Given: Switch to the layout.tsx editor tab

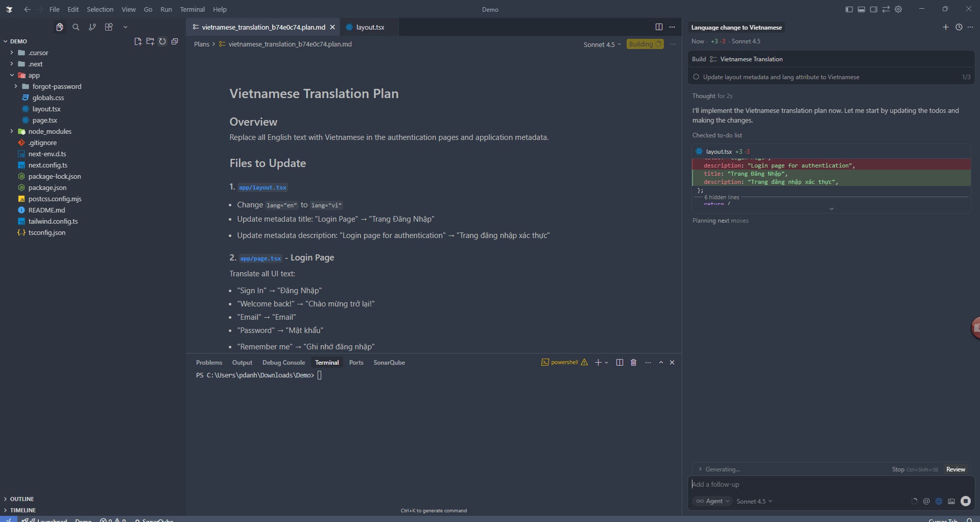Looking at the screenshot, I should [x=369, y=27].
